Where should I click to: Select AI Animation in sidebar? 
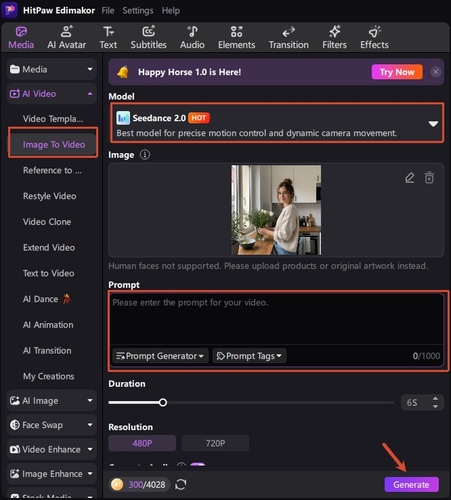48,325
